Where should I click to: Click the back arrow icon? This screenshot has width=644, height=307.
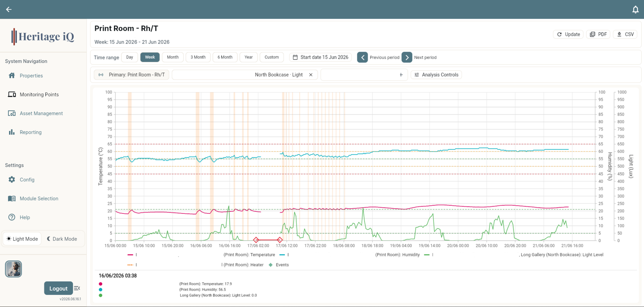click(9, 9)
